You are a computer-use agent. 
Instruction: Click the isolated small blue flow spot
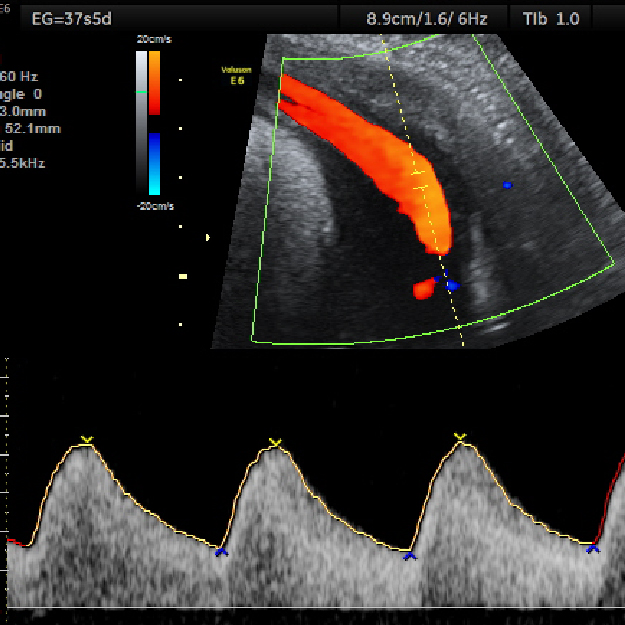[x=508, y=185]
